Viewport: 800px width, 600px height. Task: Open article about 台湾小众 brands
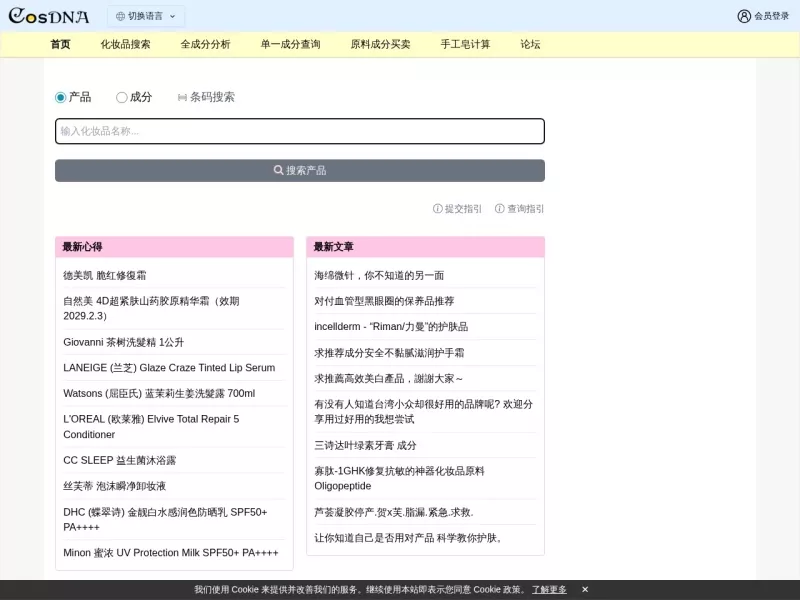click(x=423, y=412)
